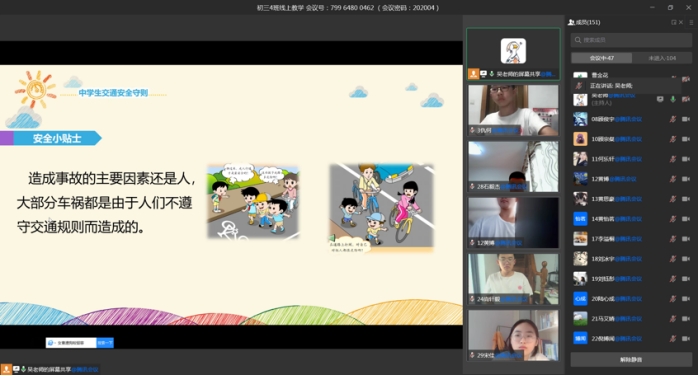Select member 19 in the members list
Image resolution: width=698 pixels, height=376 pixels.
[x=631, y=279]
